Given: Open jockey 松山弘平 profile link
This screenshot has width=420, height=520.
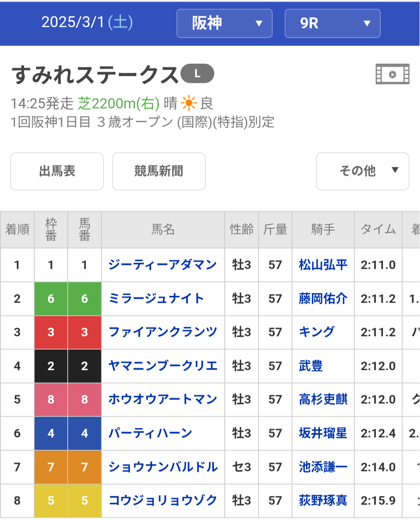Looking at the screenshot, I should [323, 265].
